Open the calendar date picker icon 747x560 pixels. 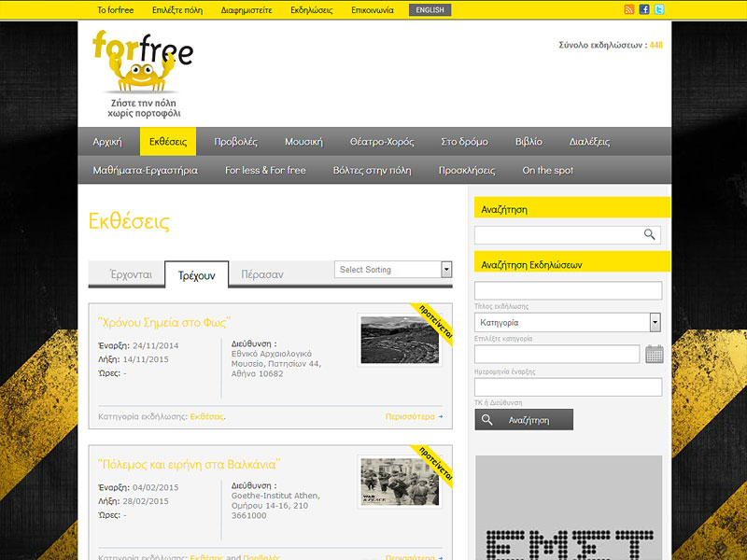[655, 355]
